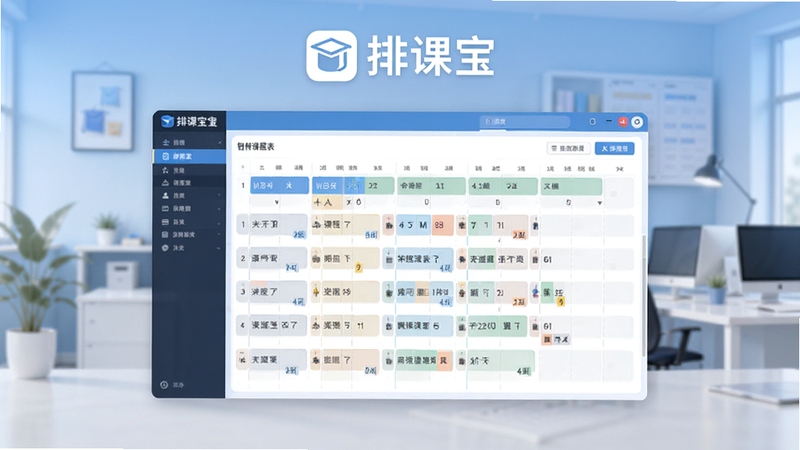Select the row number '3' cell

[243, 292]
